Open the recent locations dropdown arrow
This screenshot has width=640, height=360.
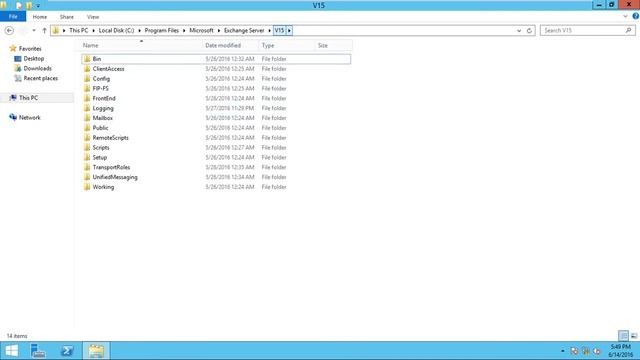pyautogui.click(x=34, y=31)
